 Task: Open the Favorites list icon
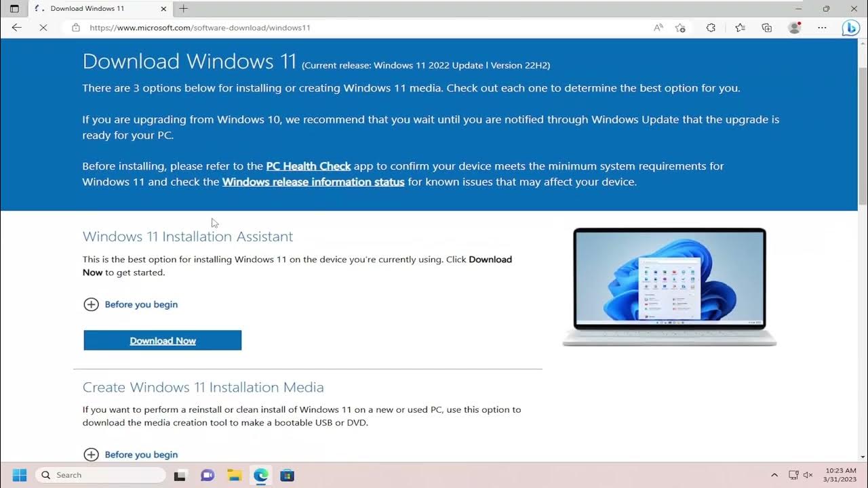[740, 28]
